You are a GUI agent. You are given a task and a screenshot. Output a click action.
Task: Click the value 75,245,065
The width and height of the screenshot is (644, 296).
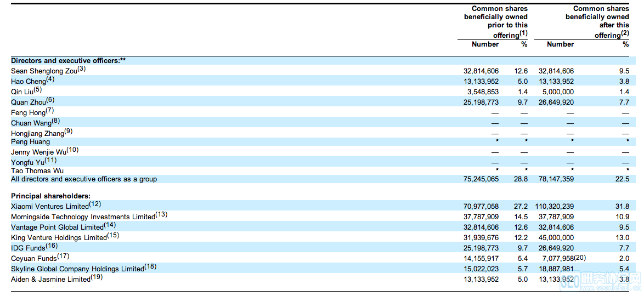(x=481, y=179)
